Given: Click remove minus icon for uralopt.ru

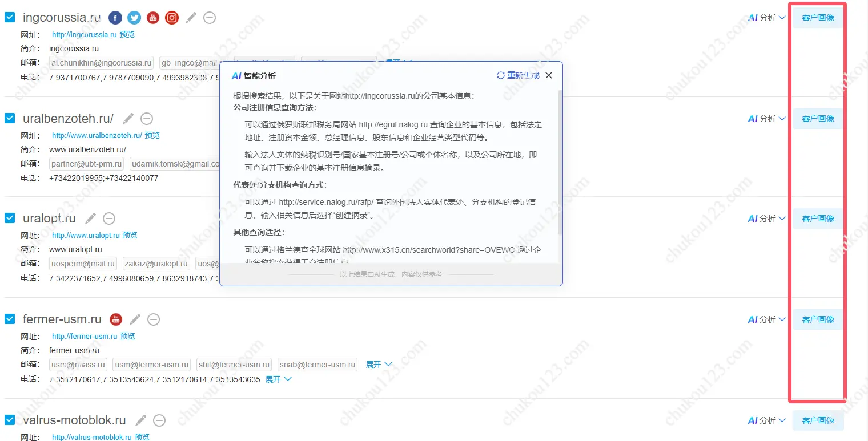Looking at the screenshot, I should tap(109, 219).
